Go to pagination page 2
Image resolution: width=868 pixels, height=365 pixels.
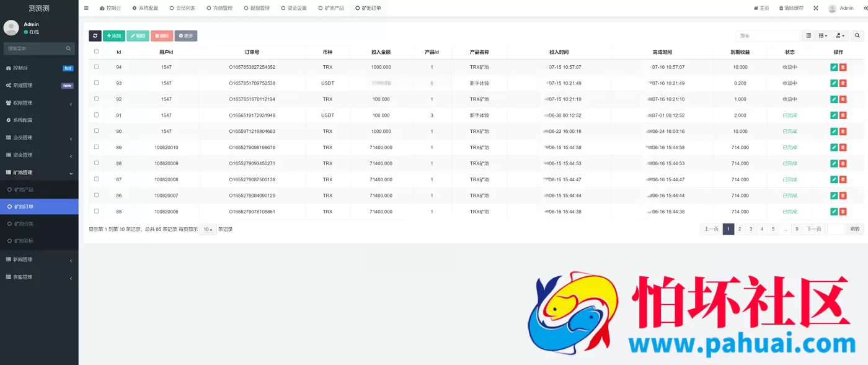click(740, 229)
